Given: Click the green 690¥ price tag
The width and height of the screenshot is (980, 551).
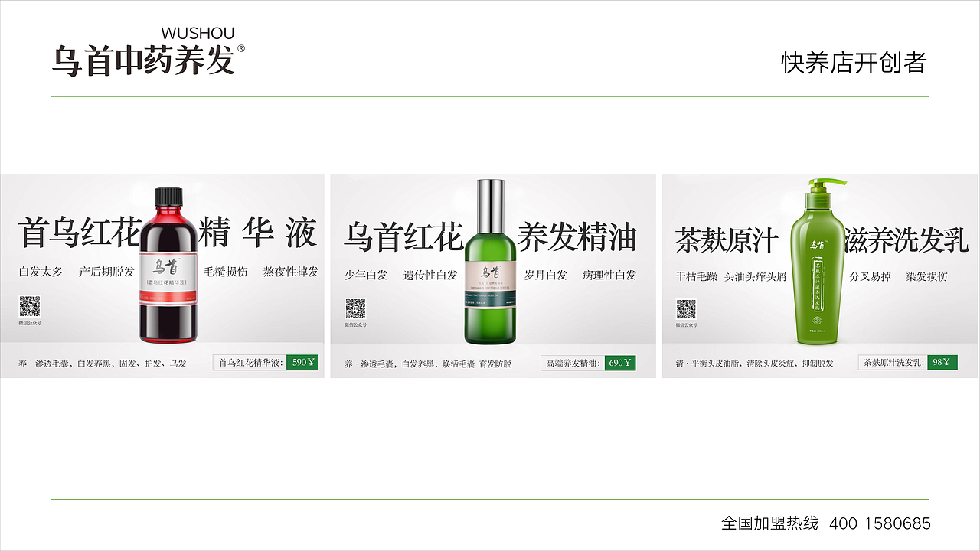Looking at the screenshot, I should point(619,363).
